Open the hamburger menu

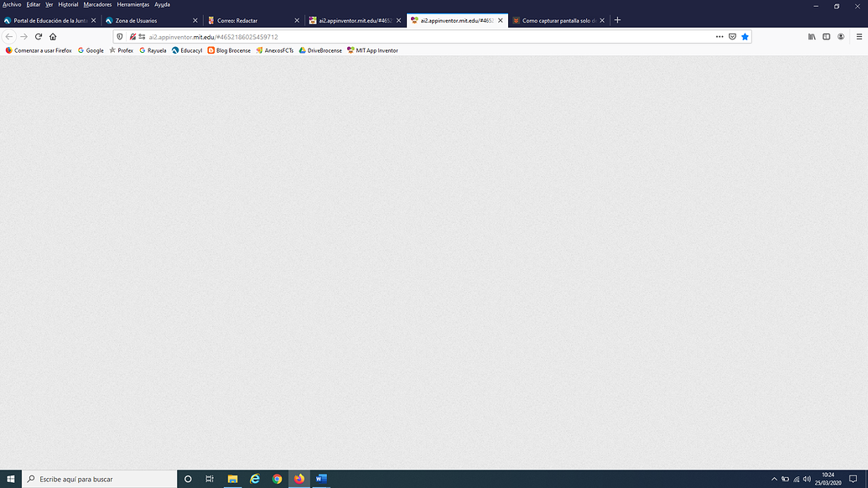click(x=858, y=36)
